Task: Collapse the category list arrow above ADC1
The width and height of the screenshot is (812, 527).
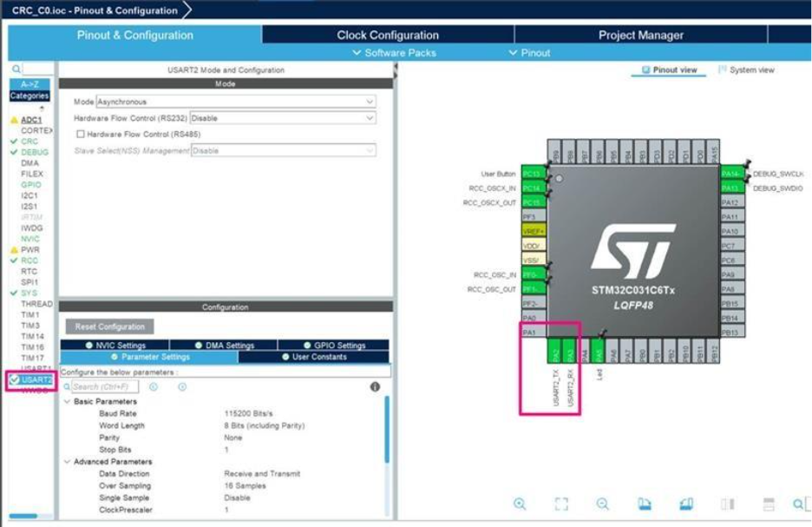Action: coord(42,109)
